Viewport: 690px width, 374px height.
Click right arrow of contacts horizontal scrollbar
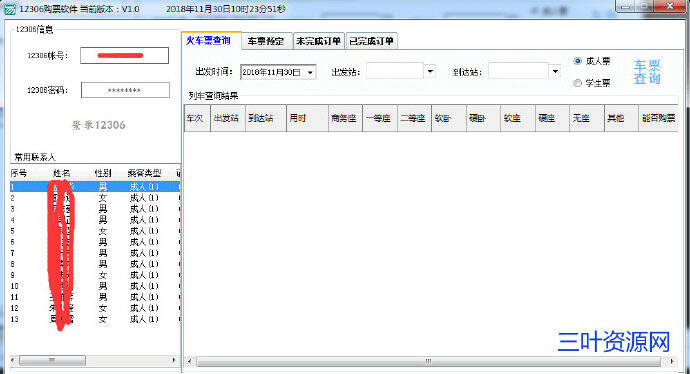point(174,360)
